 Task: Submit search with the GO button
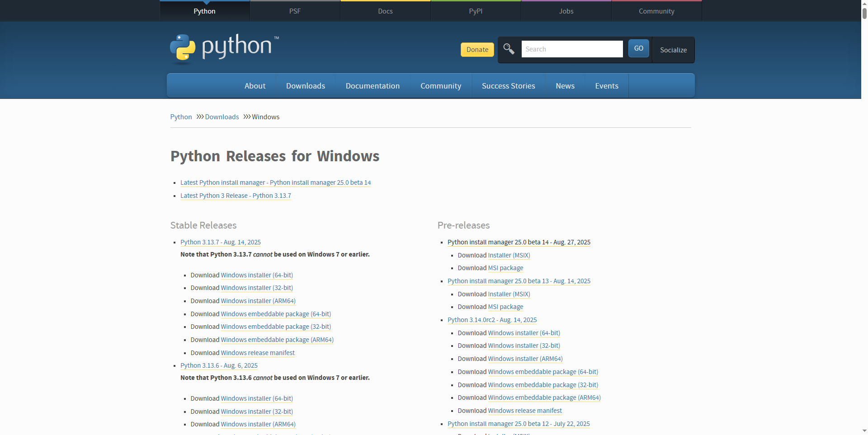click(x=638, y=48)
